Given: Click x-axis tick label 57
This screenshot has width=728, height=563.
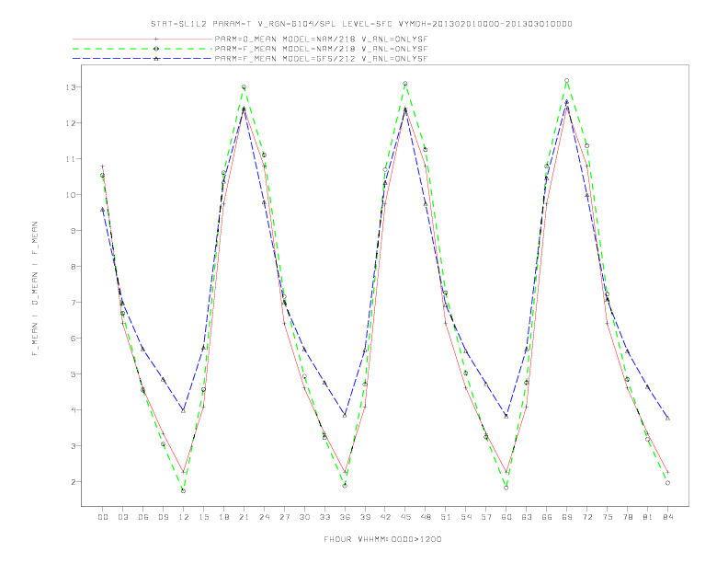Looking at the screenshot, I should (x=486, y=517).
